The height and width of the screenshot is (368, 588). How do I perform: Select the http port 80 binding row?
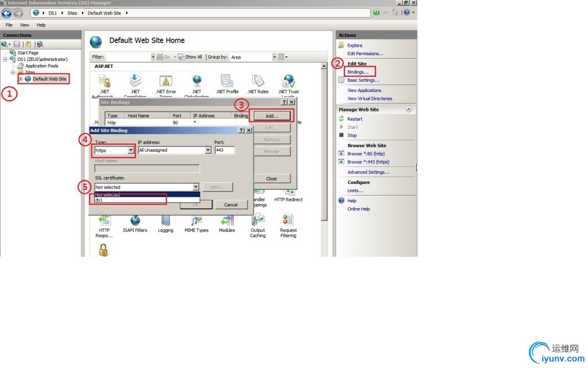(177, 122)
